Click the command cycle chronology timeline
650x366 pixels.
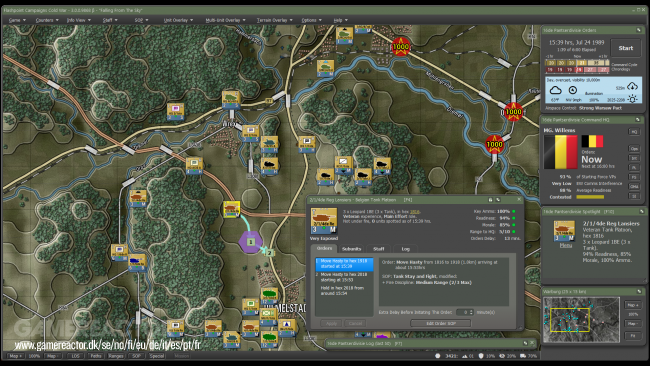[577, 66]
